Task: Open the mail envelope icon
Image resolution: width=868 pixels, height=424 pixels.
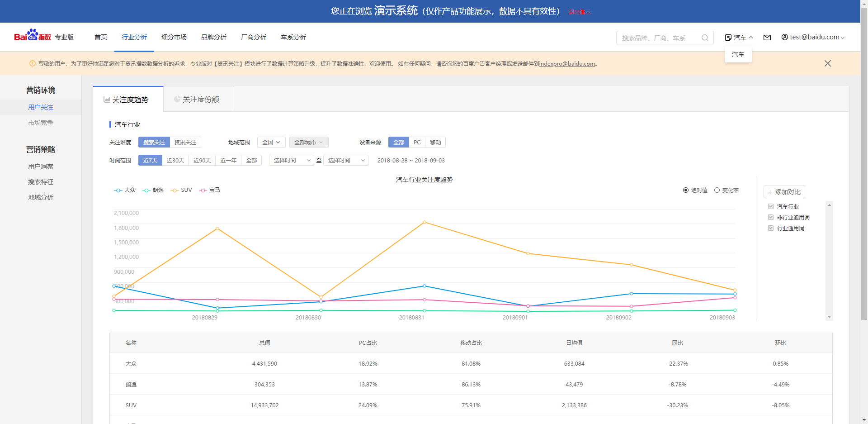Action: 767,38
